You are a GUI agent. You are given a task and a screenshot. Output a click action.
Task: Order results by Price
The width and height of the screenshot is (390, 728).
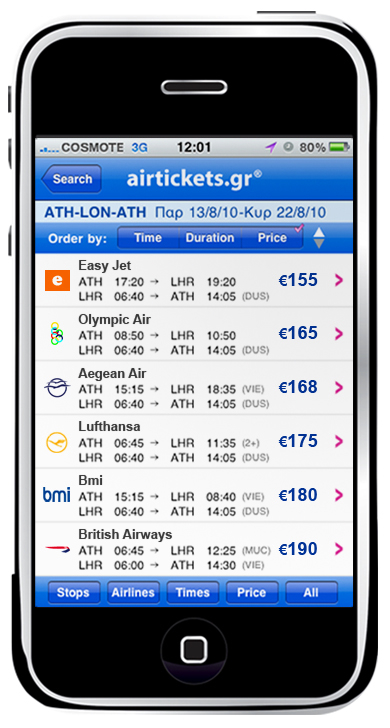272,238
